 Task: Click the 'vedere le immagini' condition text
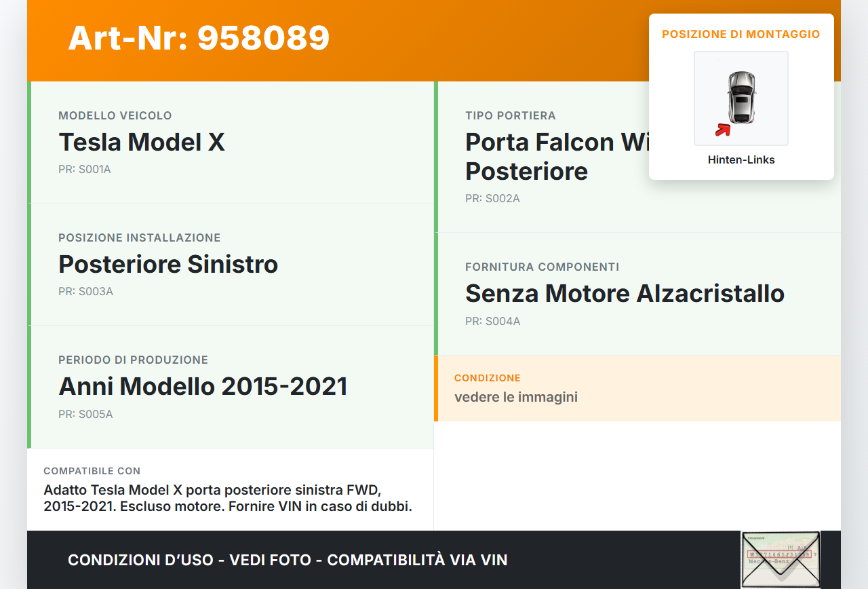click(515, 397)
